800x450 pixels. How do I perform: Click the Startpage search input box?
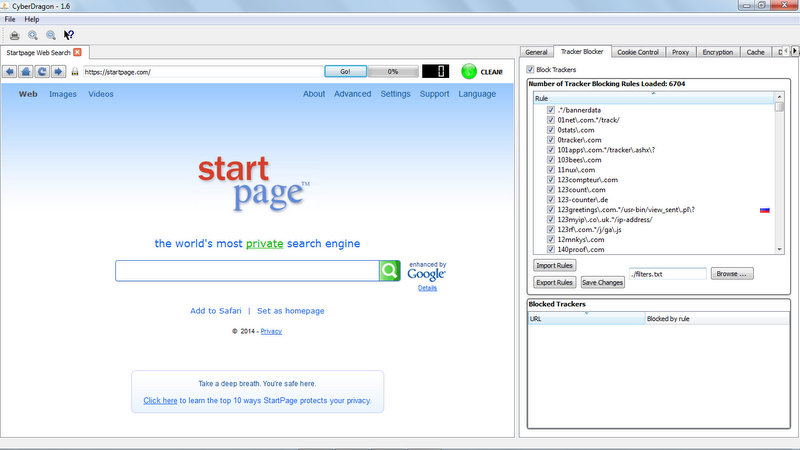click(247, 270)
